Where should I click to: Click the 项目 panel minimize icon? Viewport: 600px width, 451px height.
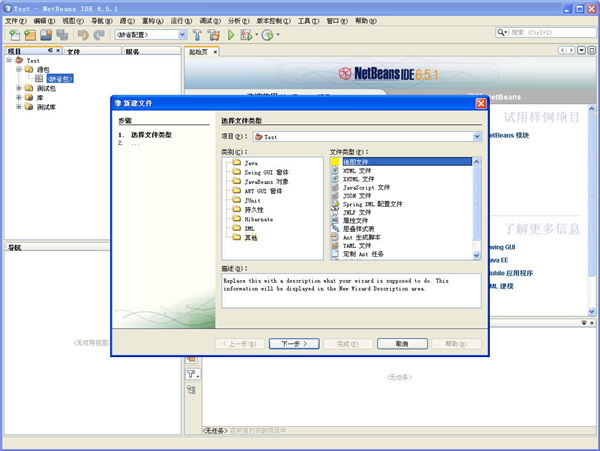click(51, 50)
